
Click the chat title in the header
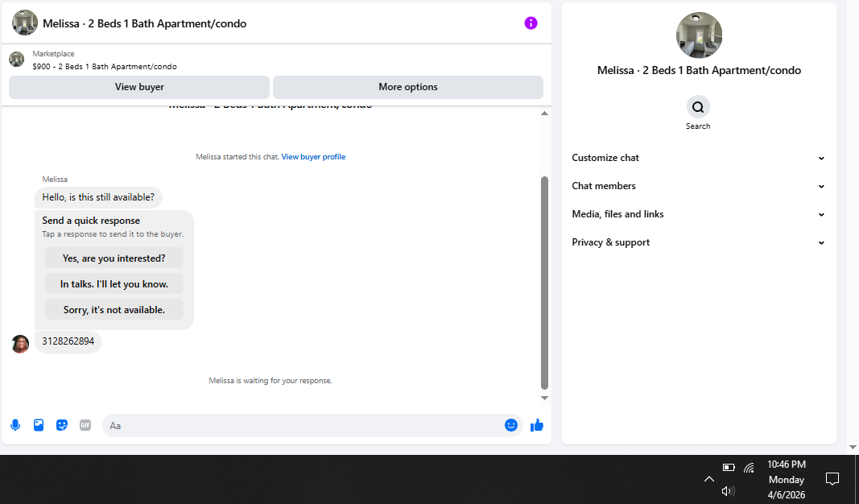(145, 23)
